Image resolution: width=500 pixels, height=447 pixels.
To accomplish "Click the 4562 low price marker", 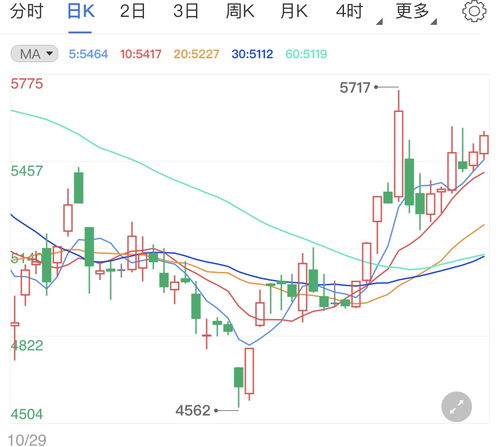I will click(x=193, y=410).
